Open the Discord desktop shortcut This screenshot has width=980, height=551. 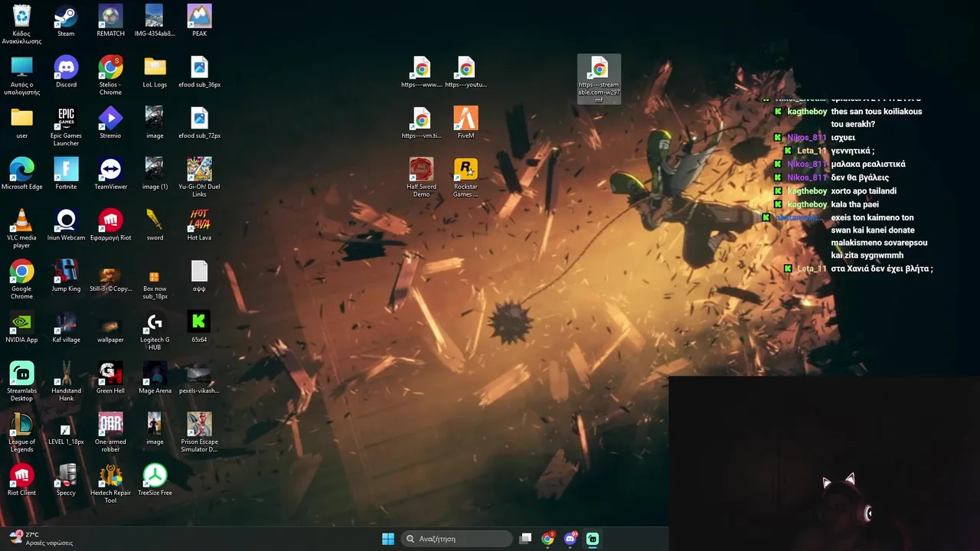[x=66, y=73]
